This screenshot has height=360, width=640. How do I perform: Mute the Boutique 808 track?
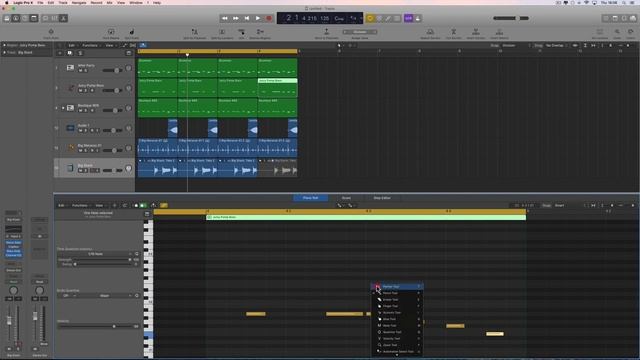coord(80,111)
